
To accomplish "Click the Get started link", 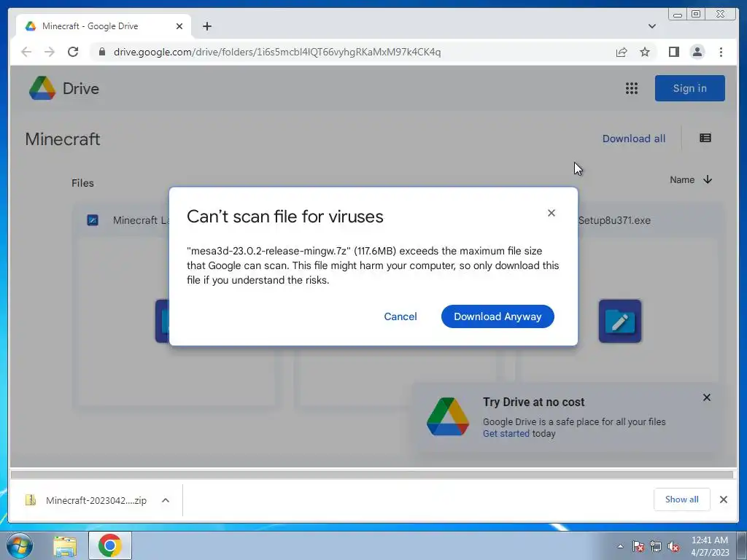I will [506, 433].
